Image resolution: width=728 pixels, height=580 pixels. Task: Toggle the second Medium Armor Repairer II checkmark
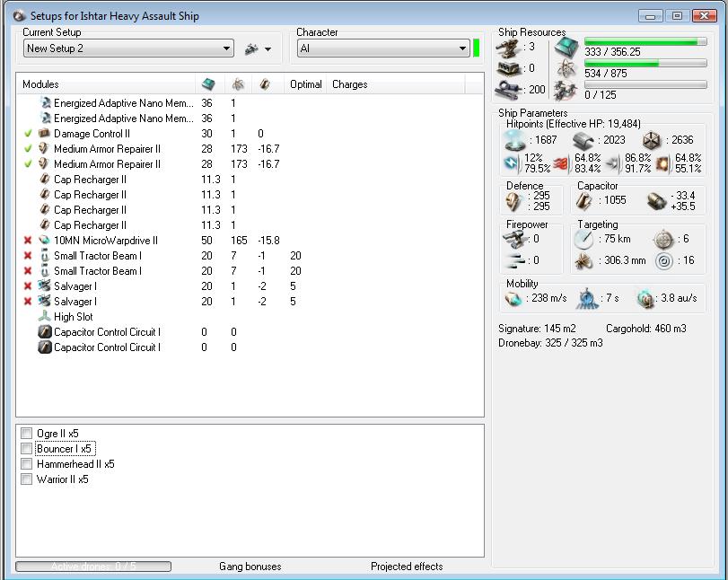pos(28,164)
